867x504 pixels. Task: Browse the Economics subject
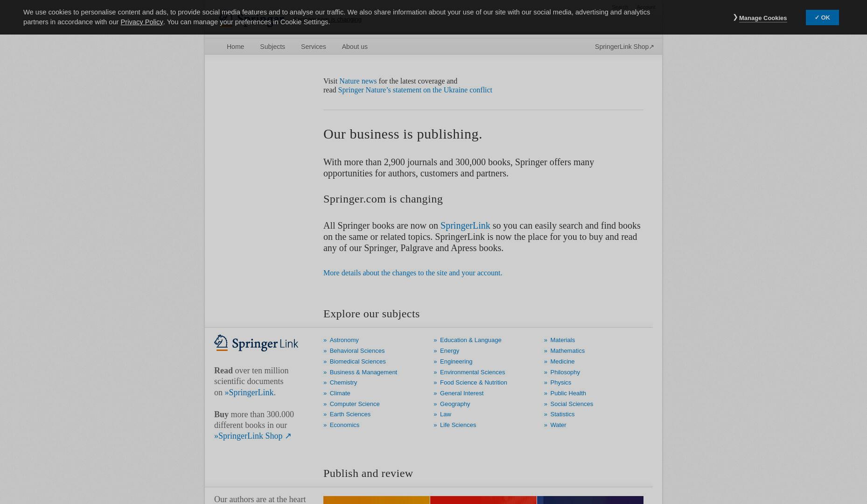pyautogui.click(x=344, y=425)
